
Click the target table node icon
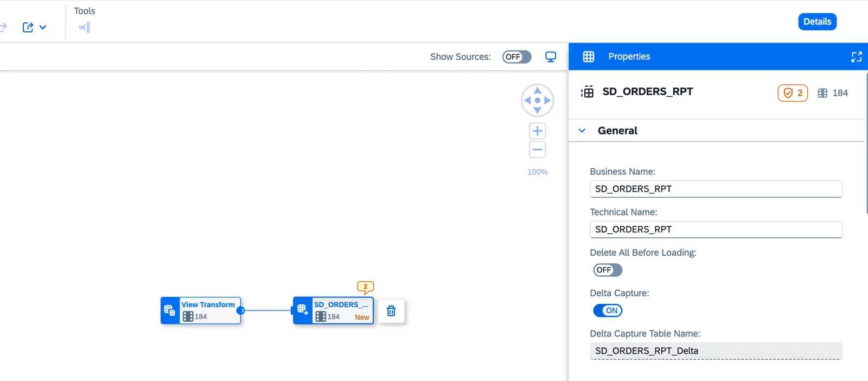(303, 310)
